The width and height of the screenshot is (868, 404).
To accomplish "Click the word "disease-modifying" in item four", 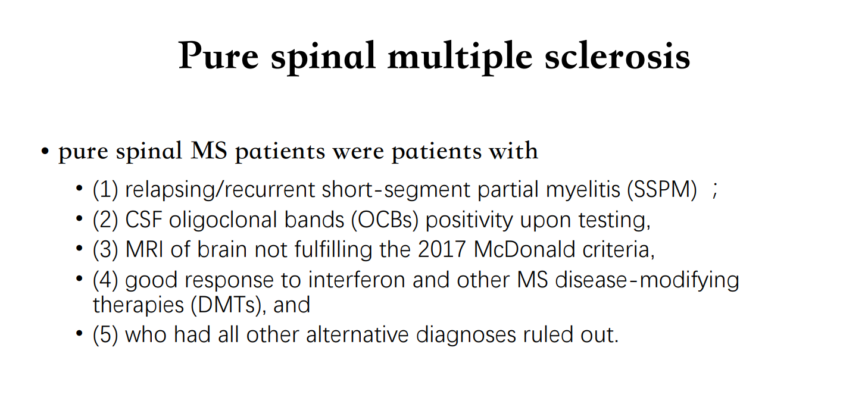I will tap(647, 281).
